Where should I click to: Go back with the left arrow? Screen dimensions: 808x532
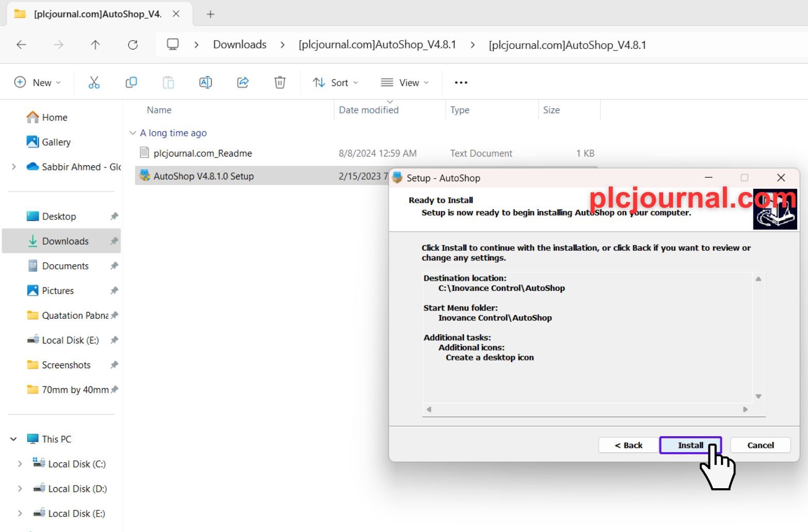21,45
